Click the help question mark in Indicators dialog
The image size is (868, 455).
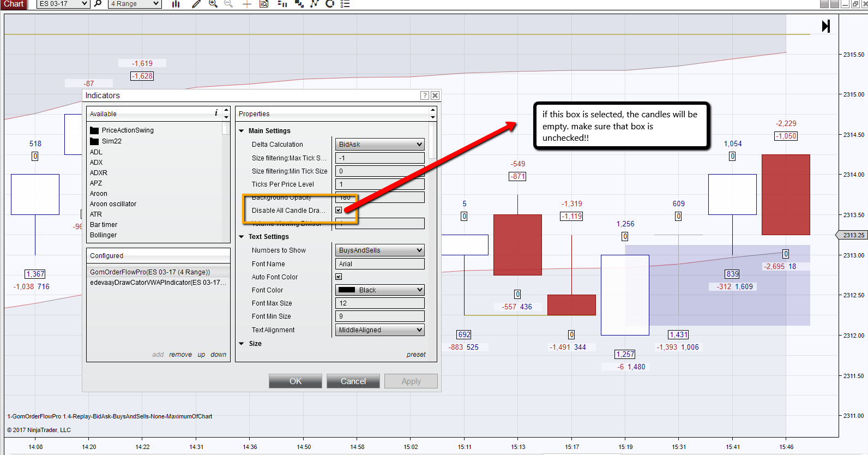[425, 95]
